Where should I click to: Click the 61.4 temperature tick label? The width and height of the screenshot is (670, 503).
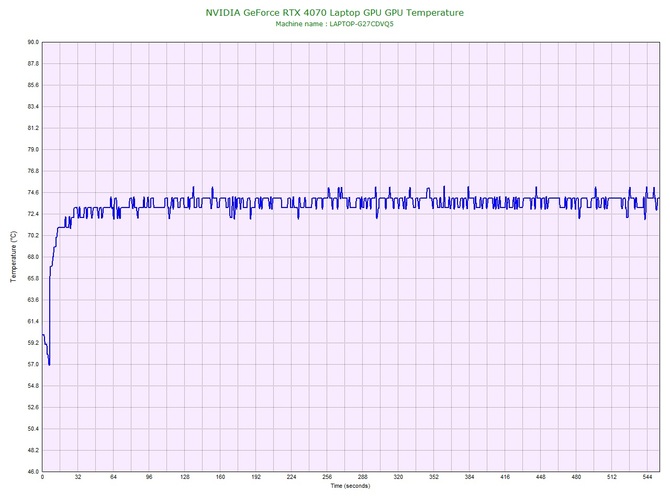click(x=32, y=321)
